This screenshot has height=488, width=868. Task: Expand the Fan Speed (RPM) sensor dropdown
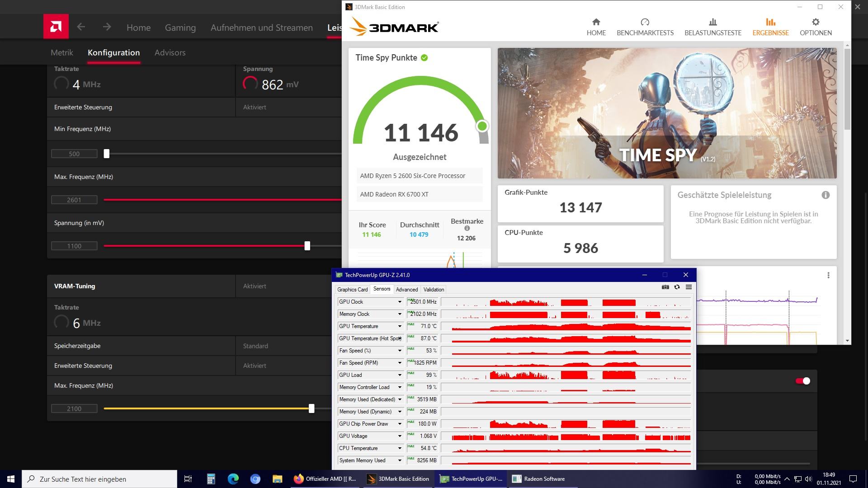pyautogui.click(x=399, y=363)
